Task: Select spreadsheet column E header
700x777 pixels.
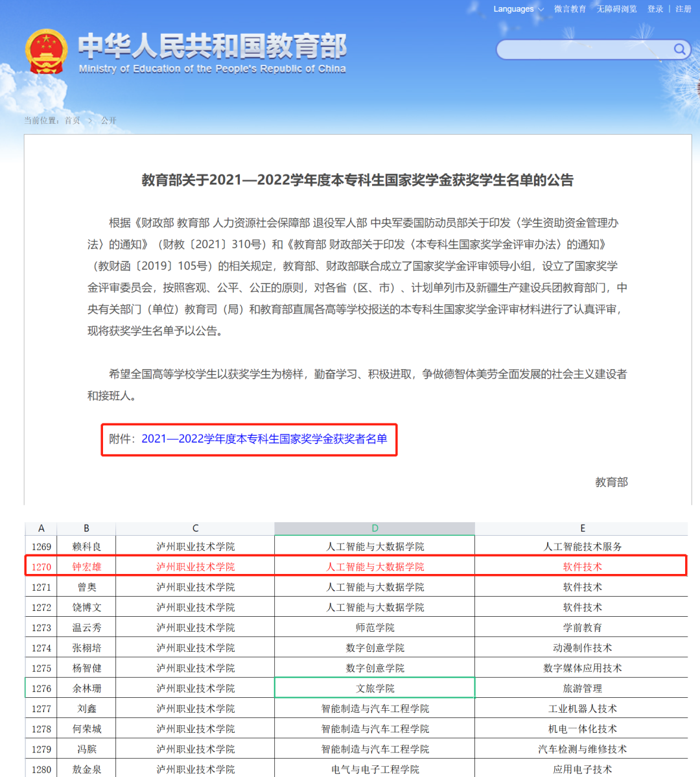Action: tap(582, 528)
